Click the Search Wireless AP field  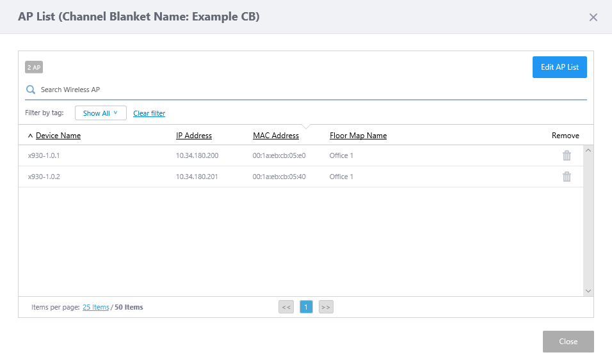point(307,90)
